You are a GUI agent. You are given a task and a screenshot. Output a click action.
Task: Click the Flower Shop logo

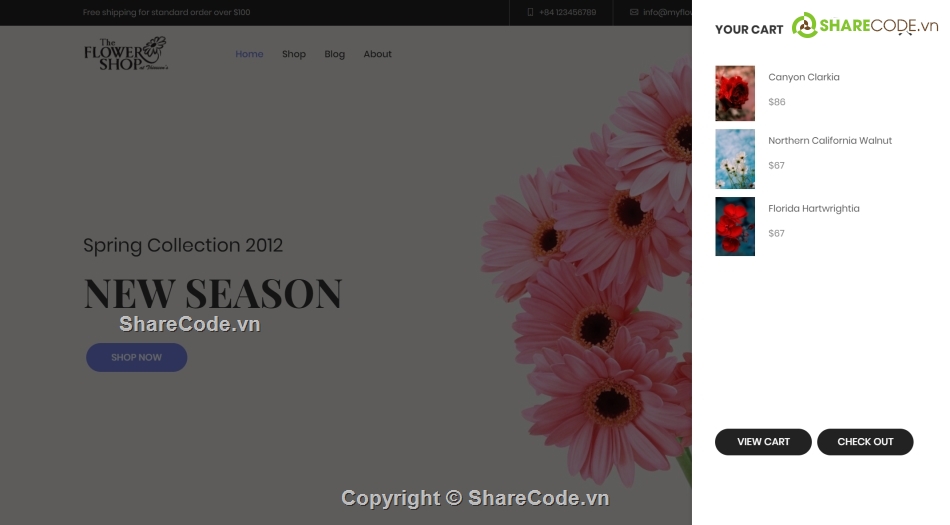click(125, 54)
